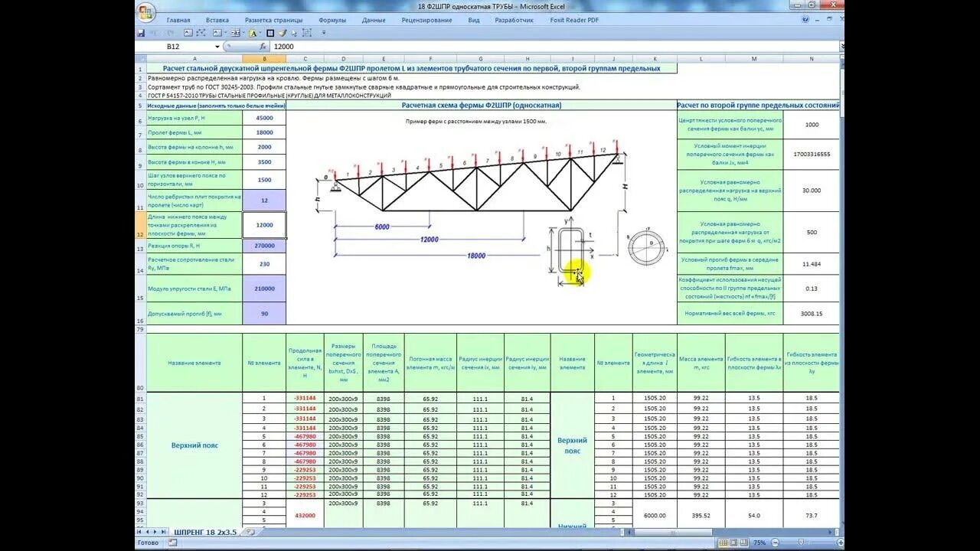Open the round Office button menu

(145, 13)
